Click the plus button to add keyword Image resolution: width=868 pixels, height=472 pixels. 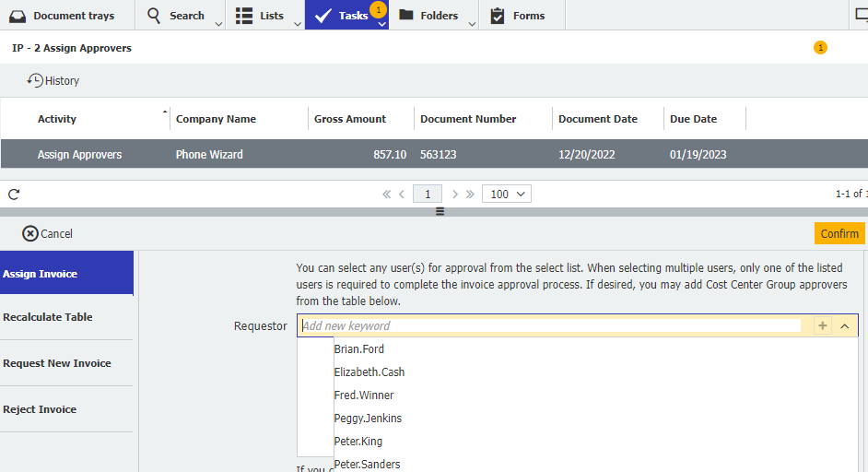coord(823,325)
